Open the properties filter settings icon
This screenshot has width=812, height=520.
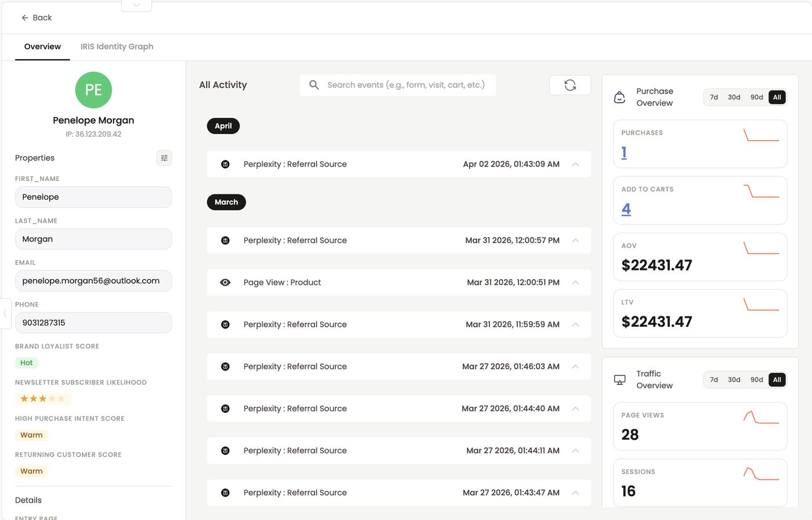pos(164,158)
